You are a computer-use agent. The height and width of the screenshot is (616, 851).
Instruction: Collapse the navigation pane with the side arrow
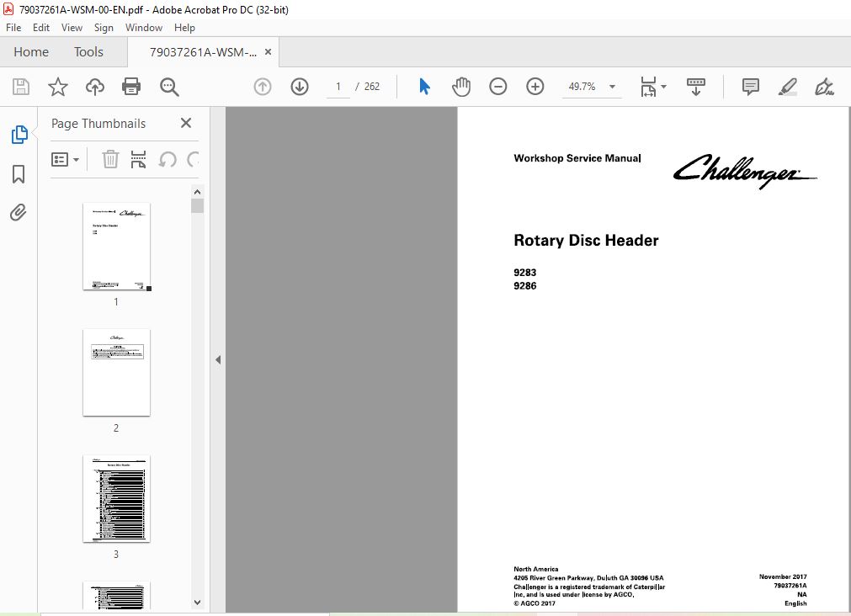click(x=218, y=360)
